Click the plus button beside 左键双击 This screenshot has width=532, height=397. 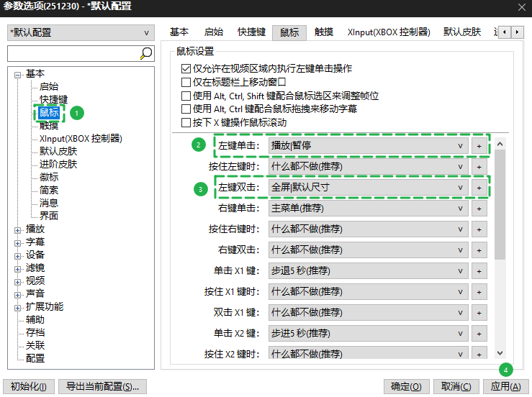pyautogui.click(x=479, y=187)
